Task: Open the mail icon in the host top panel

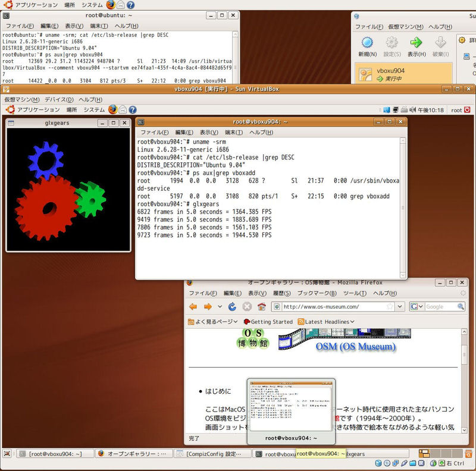Action: [121, 5]
